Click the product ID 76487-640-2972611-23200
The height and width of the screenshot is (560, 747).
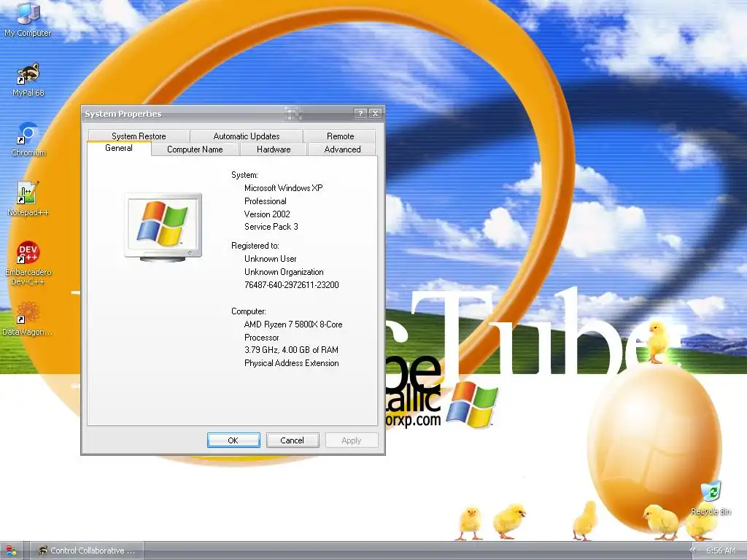(x=292, y=285)
